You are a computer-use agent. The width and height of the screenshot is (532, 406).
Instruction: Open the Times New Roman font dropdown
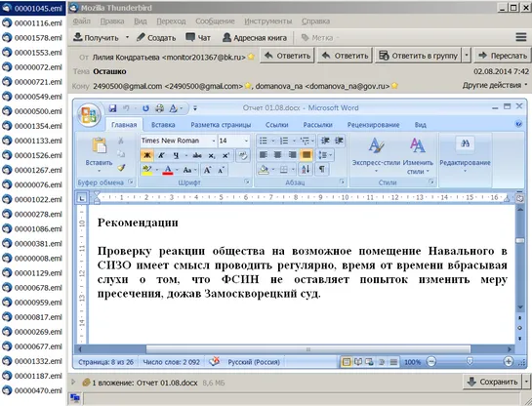click(x=214, y=141)
